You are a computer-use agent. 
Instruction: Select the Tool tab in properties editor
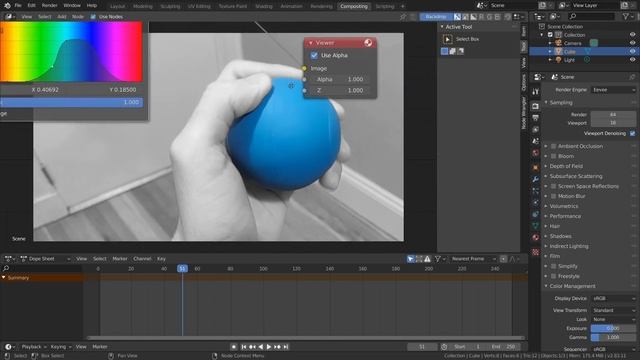coord(536,91)
